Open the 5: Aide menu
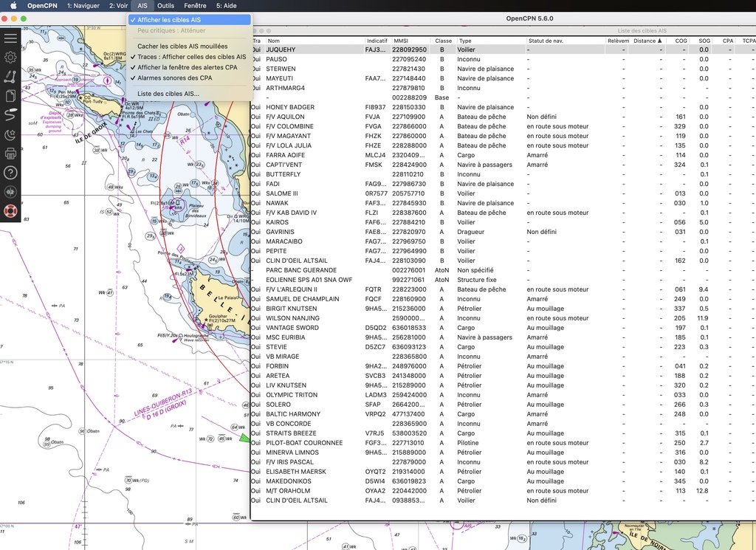This screenshot has height=550, width=756. pyautogui.click(x=226, y=6)
